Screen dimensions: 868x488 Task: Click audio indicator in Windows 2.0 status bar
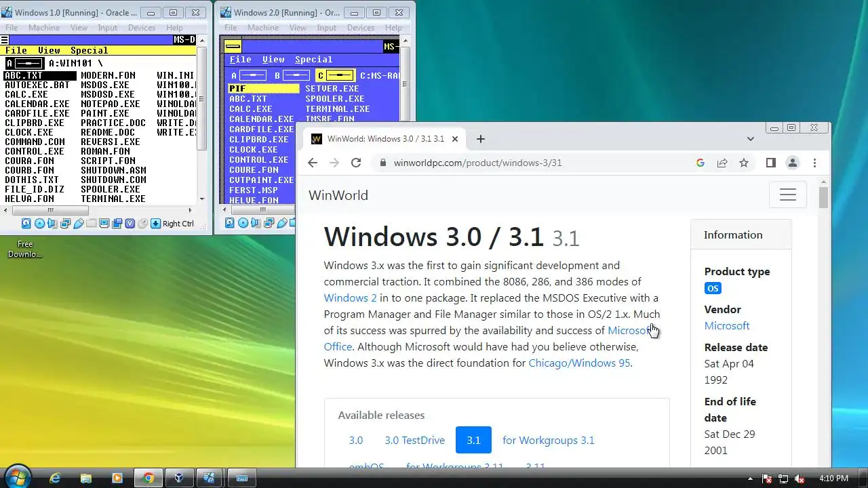[256, 223]
